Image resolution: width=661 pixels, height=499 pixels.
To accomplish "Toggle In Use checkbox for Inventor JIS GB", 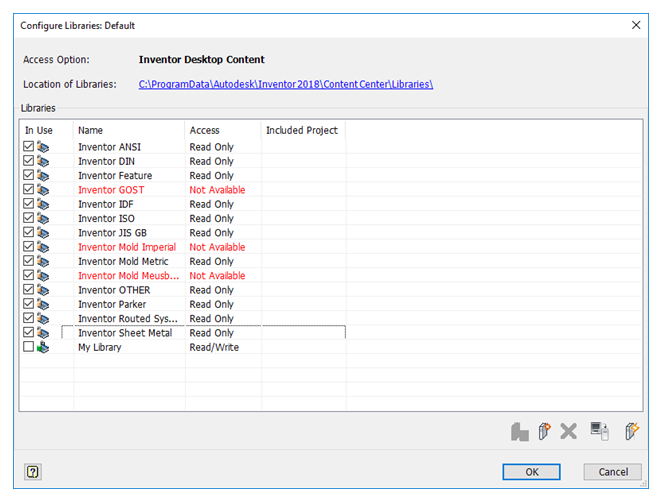I will pyautogui.click(x=28, y=232).
